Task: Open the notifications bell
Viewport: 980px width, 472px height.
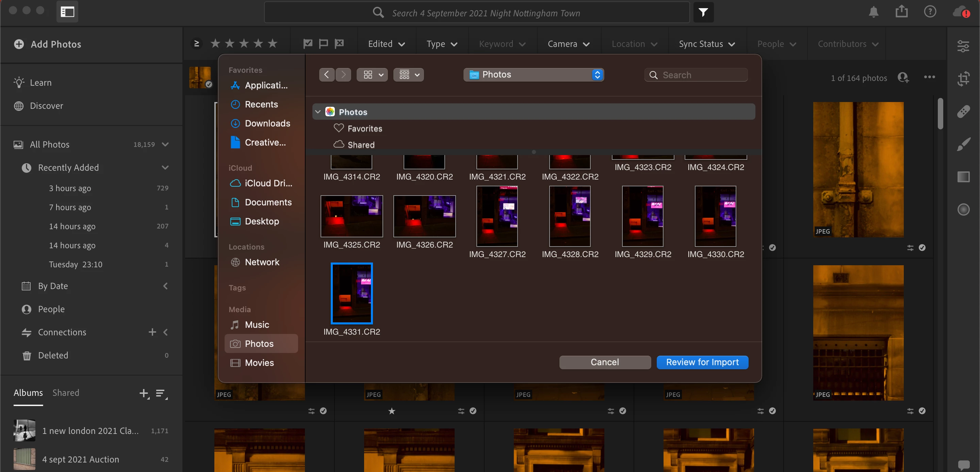Action: [873, 12]
